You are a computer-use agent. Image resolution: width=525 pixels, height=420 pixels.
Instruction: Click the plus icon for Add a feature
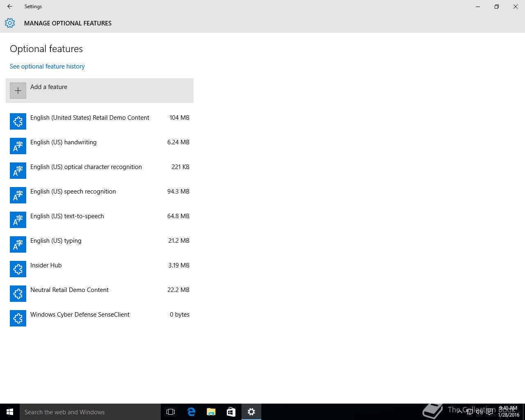[18, 91]
